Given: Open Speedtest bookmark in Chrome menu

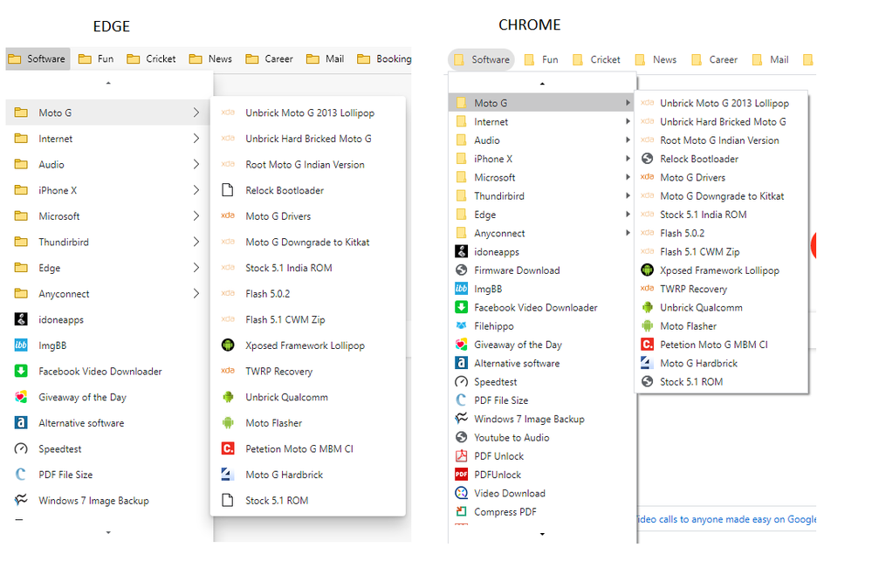Looking at the screenshot, I should 542,382.
